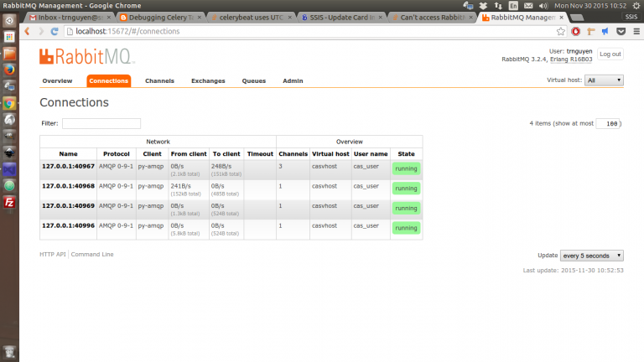Open the HTTP API link
This screenshot has width=644, height=362.
point(53,255)
